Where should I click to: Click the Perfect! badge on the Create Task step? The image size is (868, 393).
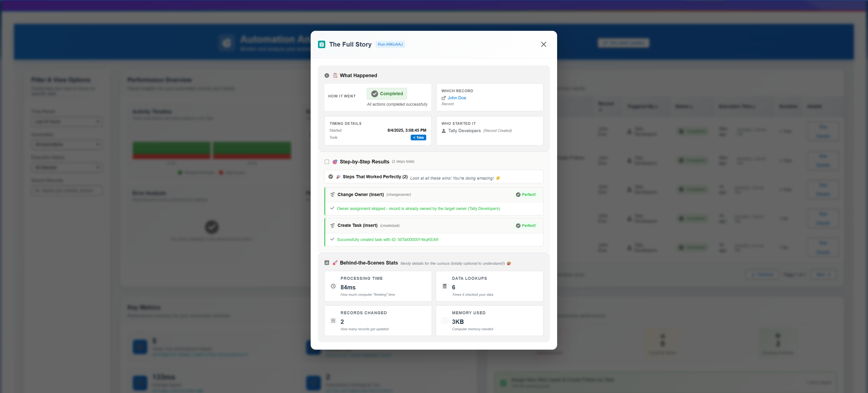(526, 225)
